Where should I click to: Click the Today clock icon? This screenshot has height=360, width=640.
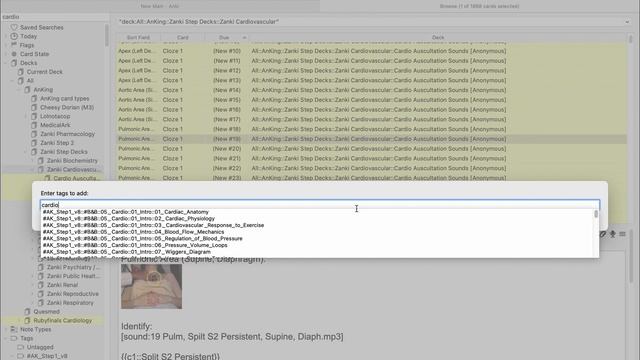(x=14, y=36)
